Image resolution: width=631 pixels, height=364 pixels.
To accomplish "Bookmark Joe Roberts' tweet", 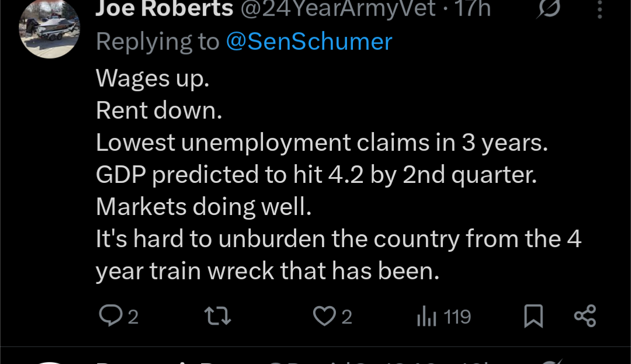I will [533, 316].
